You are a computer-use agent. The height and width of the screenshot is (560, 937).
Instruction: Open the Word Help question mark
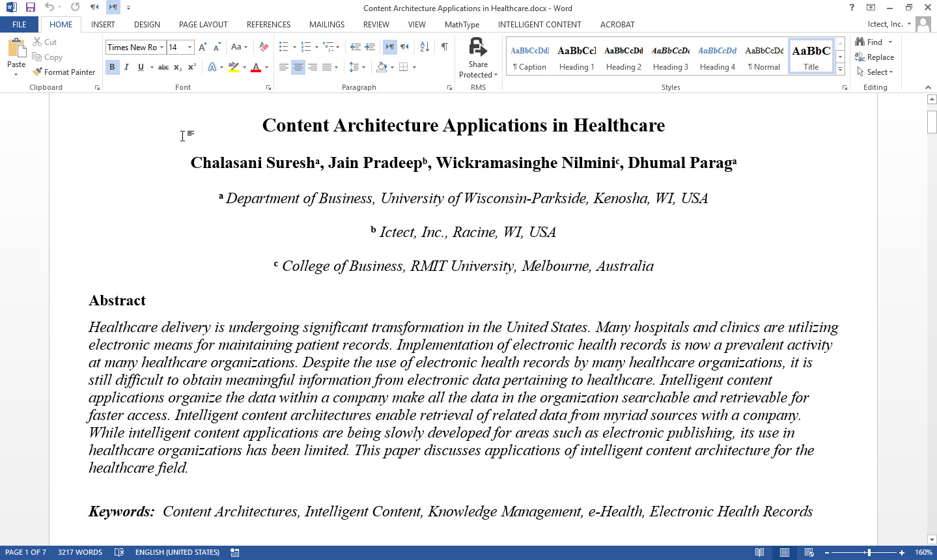pyautogui.click(x=852, y=8)
